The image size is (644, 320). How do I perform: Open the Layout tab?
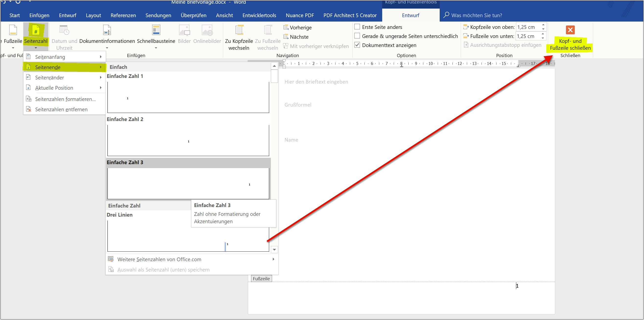coord(93,15)
